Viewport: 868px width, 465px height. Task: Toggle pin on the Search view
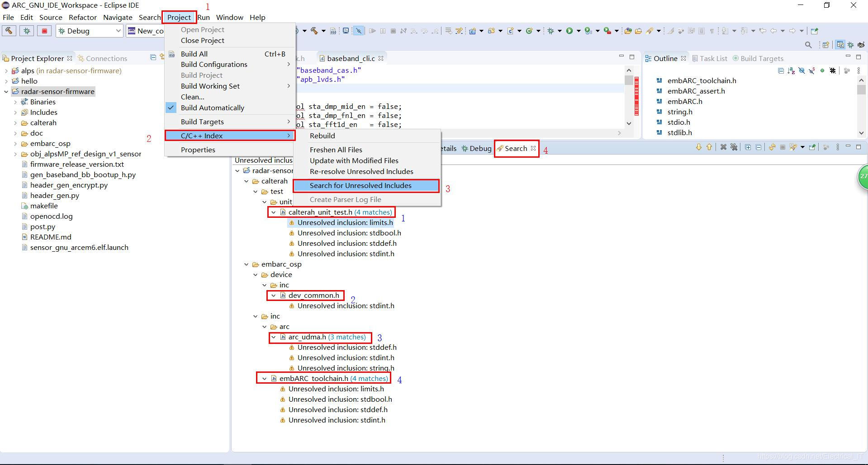812,147
